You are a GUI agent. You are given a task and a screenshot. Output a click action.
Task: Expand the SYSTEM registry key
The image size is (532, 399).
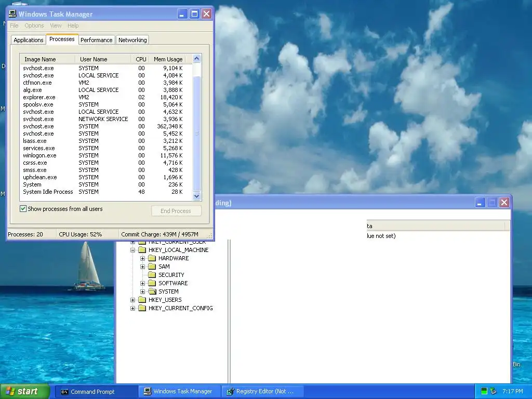point(142,291)
